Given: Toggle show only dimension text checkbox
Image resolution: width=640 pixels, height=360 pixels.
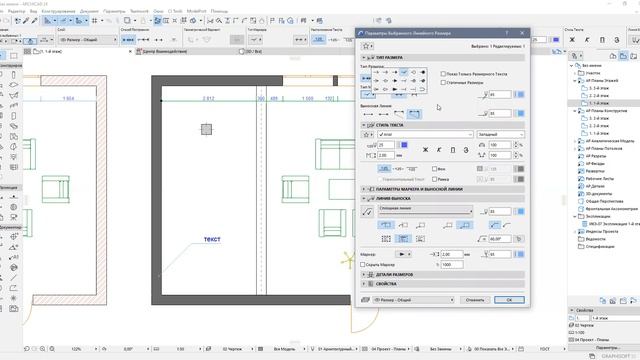Looking at the screenshot, I should click(443, 74).
